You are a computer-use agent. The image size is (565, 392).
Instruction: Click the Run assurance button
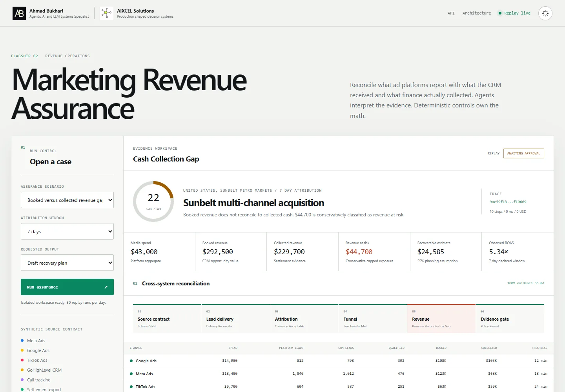67,287
